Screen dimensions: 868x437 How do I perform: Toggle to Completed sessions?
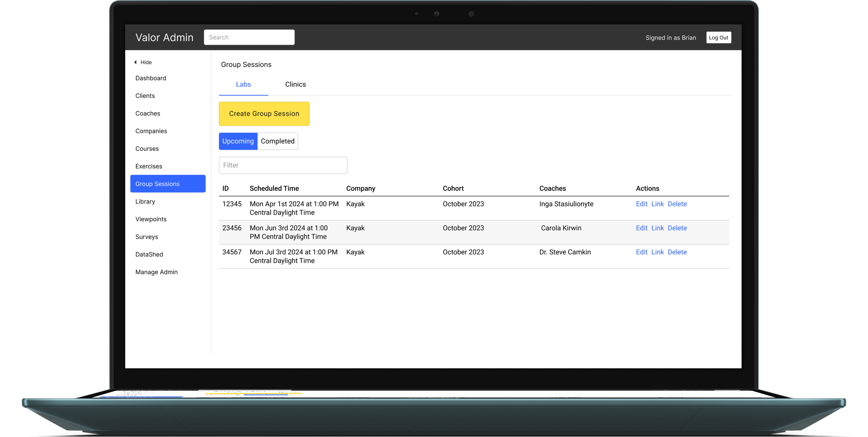(277, 141)
